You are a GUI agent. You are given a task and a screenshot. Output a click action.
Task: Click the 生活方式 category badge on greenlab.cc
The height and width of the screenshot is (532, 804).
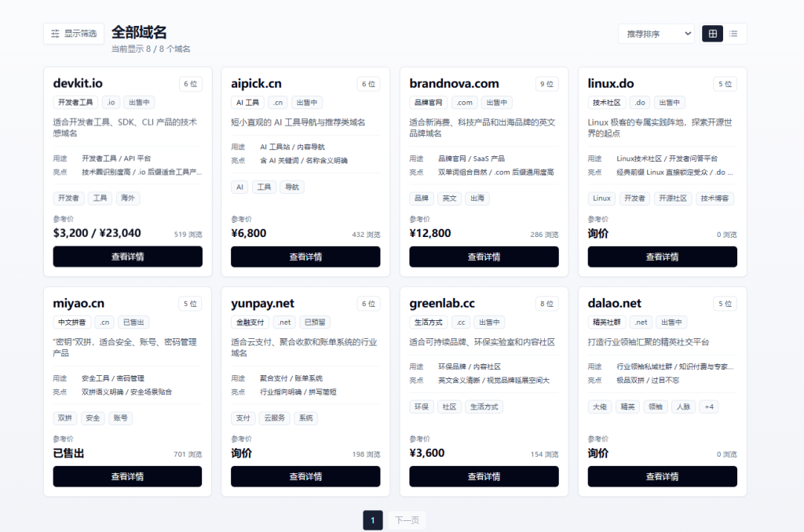coord(428,322)
